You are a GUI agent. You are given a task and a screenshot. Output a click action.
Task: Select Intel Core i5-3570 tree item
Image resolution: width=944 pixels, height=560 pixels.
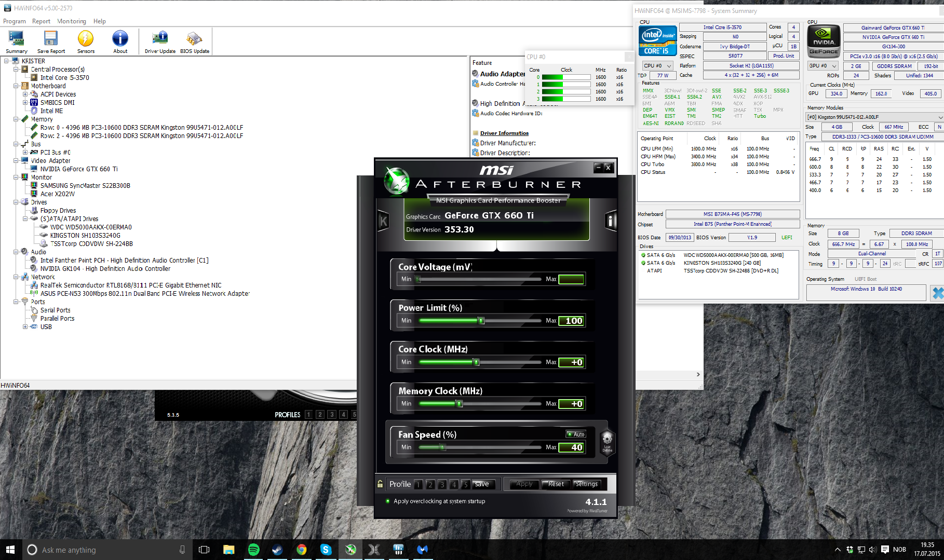[x=65, y=77]
